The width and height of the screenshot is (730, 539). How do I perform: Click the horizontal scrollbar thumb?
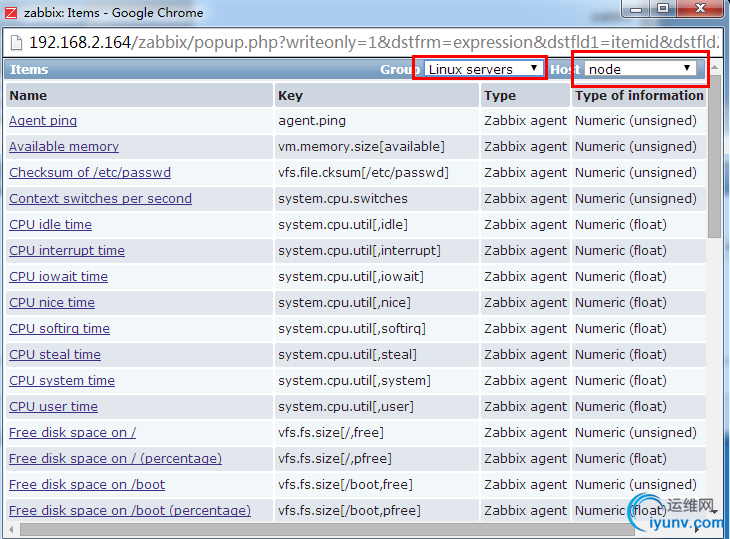coord(327,529)
